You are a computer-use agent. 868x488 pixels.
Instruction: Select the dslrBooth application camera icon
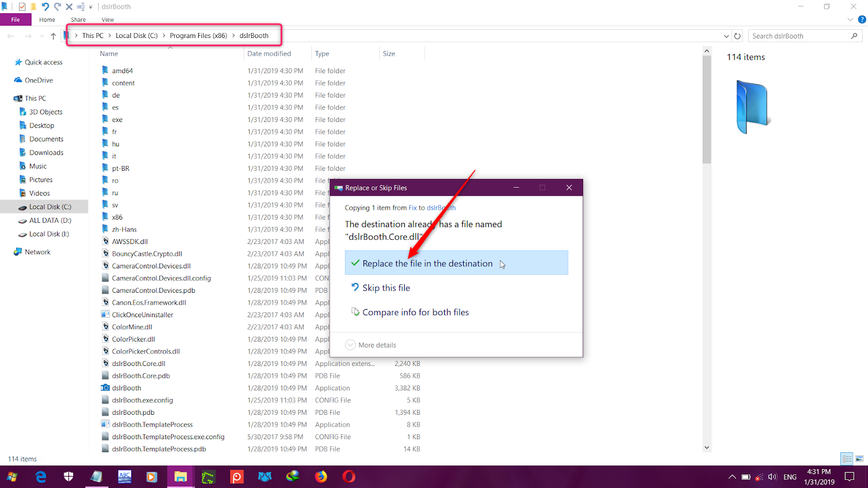[x=105, y=388]
